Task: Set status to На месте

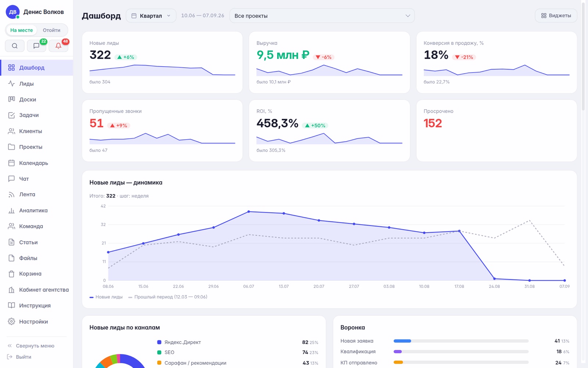Action: (22, 30)
